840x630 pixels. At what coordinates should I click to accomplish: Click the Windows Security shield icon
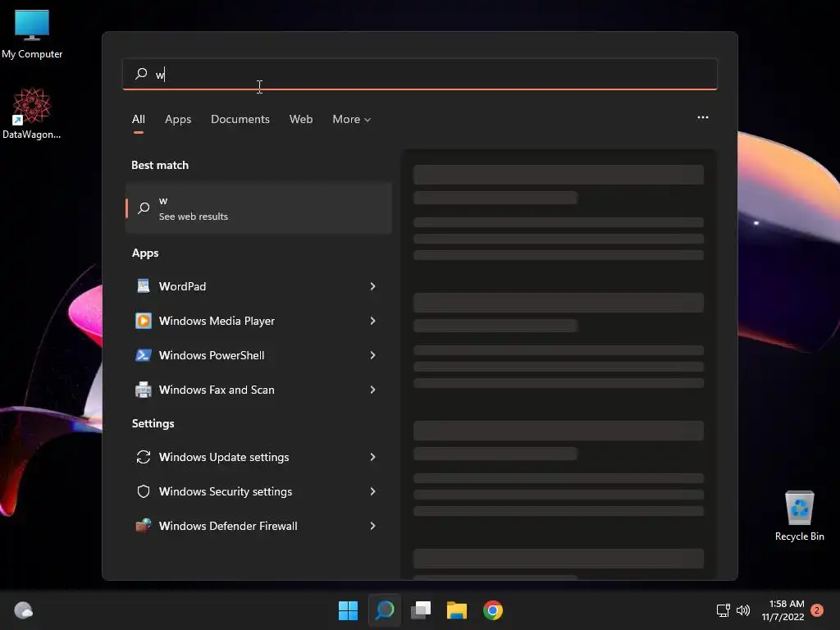point(143,491)
